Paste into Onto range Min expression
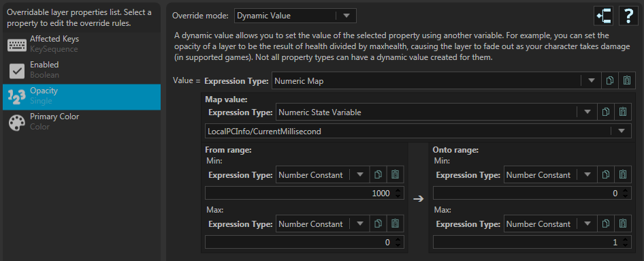 coord(623,174)
